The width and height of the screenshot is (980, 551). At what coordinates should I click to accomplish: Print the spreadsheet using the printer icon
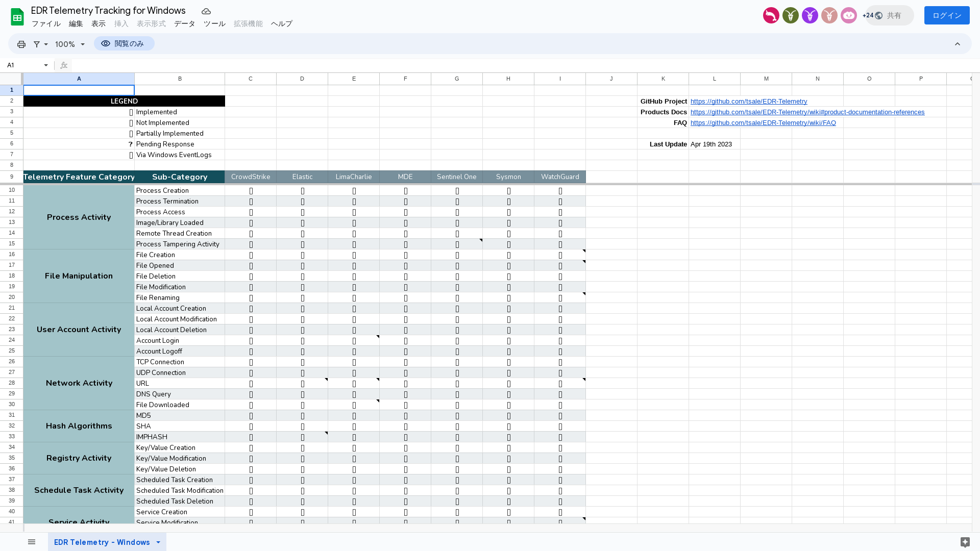[21, 44]
